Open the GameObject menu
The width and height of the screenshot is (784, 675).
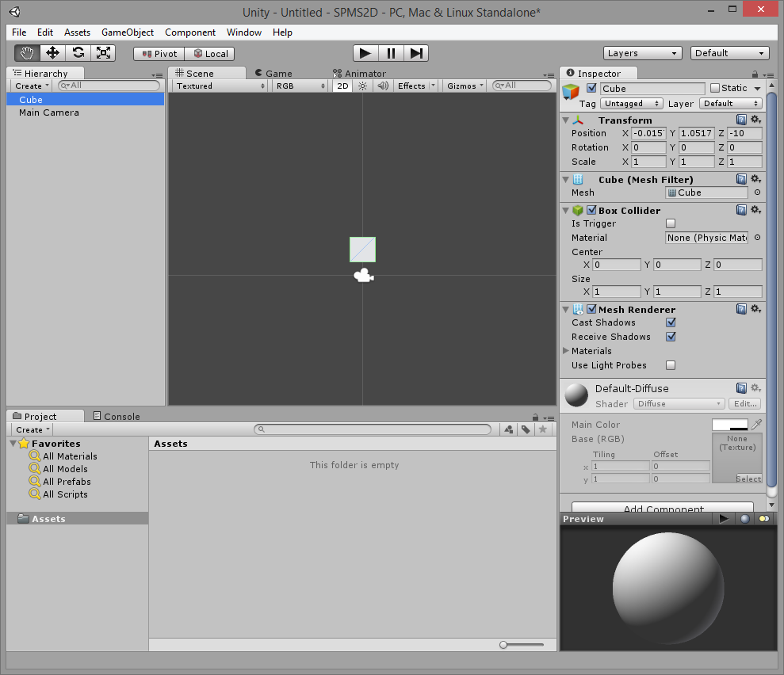coord(127,32)
